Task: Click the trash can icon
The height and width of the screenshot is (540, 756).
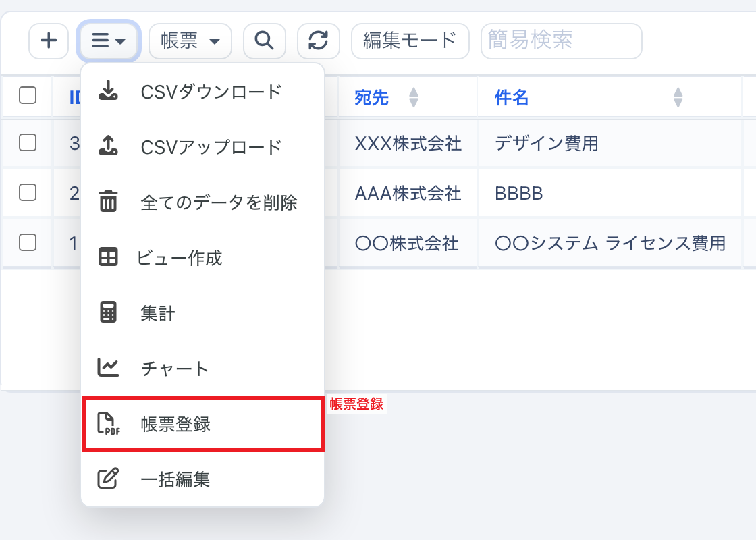Action: pos(108,200)
